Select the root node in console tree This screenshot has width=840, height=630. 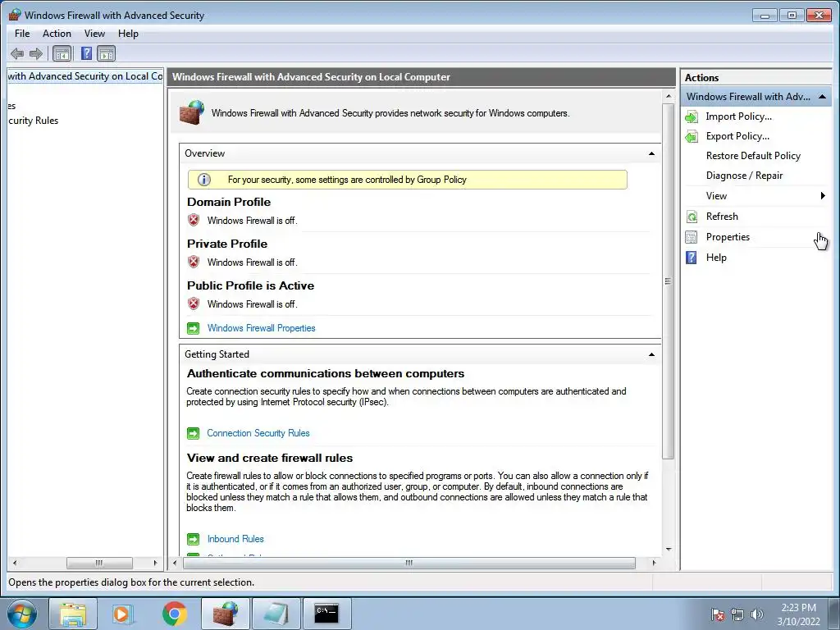coord(85,76)
